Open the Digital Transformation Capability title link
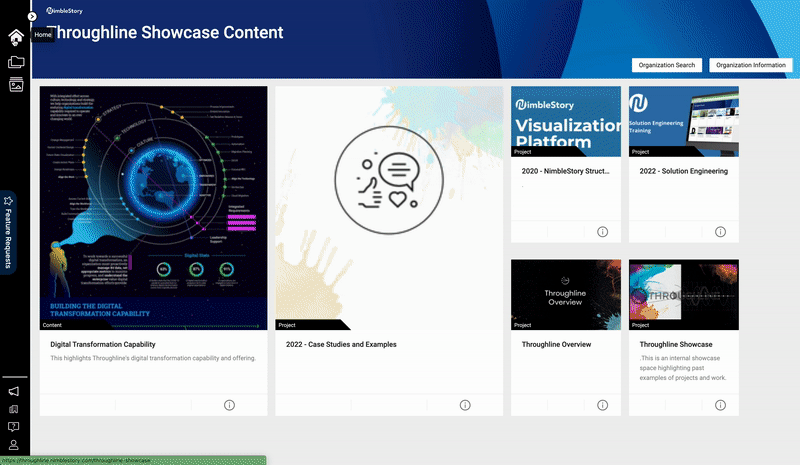 [x=103, y=344]
